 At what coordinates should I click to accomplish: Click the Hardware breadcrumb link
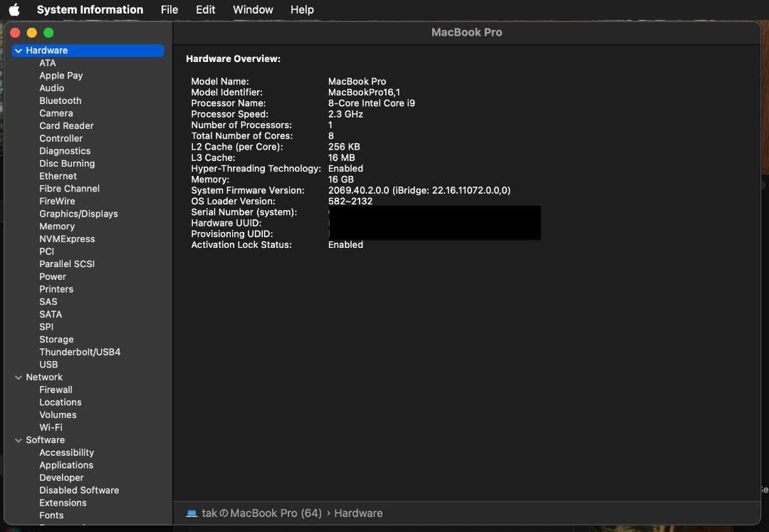pos(358,513)
